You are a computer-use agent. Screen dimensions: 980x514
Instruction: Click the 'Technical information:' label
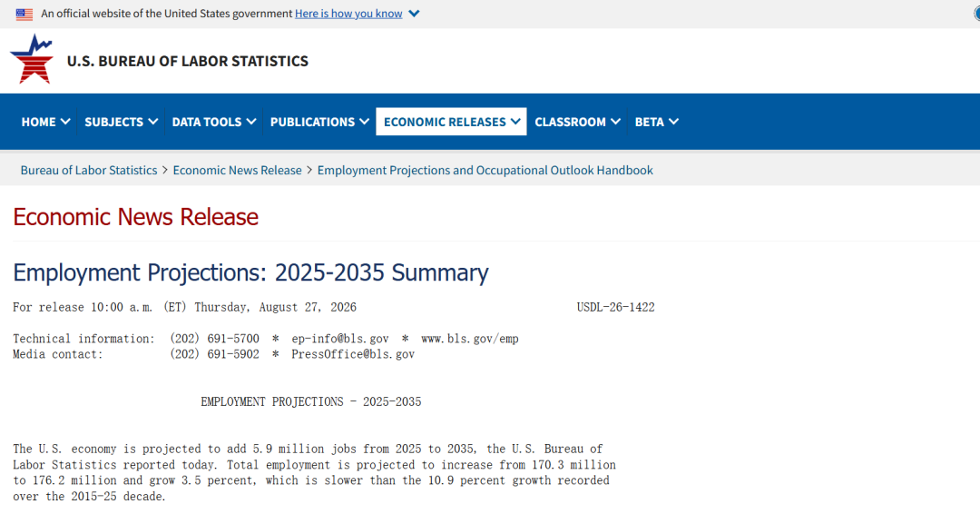(x=83, y=339)
